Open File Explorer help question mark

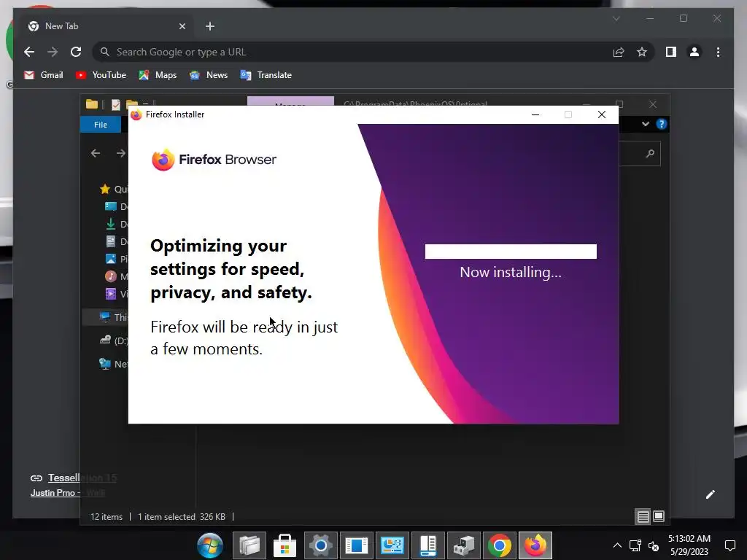pos(661,124)
